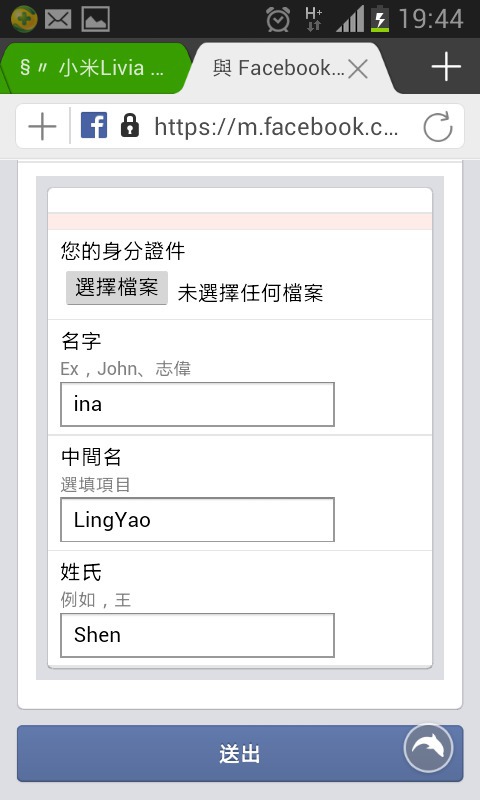Tap the green shield notification icon
The image size is (480, 800).
23,19
